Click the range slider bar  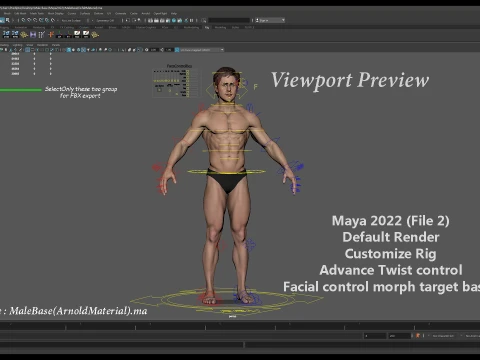(x=182, y=336)
